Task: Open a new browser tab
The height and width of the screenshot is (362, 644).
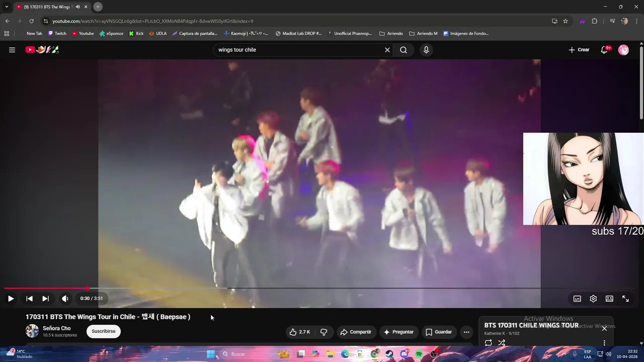Action: 98,7
